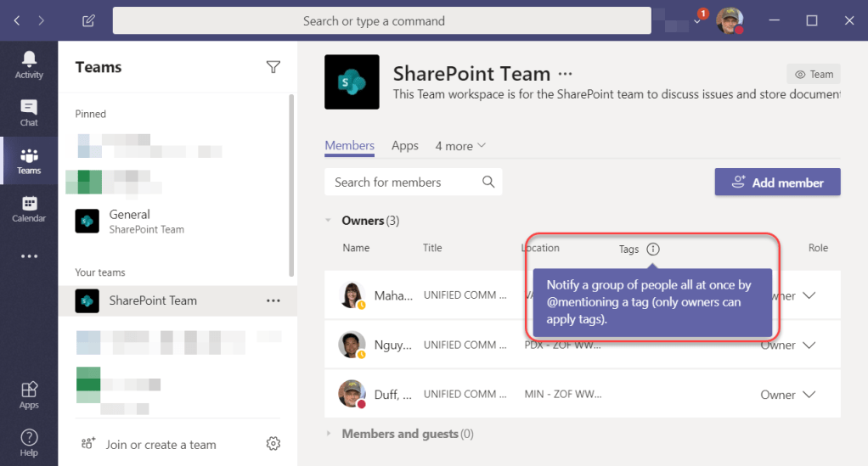This screenshot has height=466, width=868.
Task: Click Nguy's avatar in owners list
Action: 352,345
